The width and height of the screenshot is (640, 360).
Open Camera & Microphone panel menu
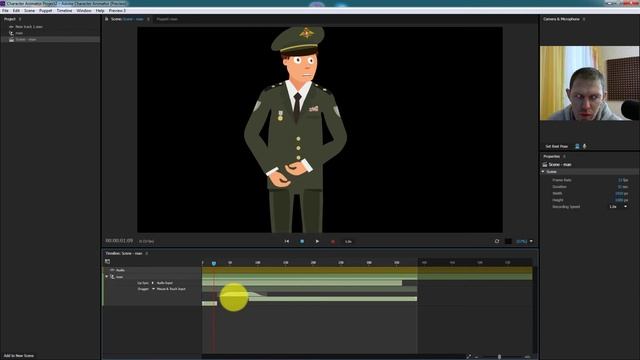584,19
